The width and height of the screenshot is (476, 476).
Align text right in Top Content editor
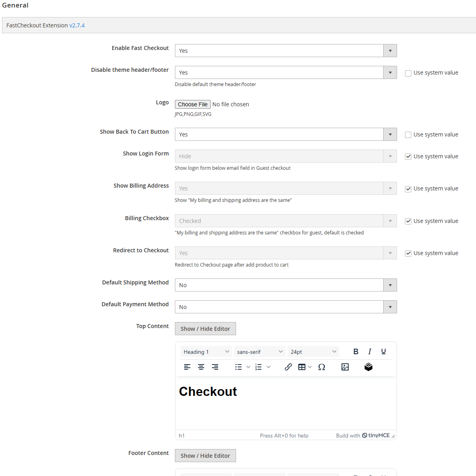(215, 367)
